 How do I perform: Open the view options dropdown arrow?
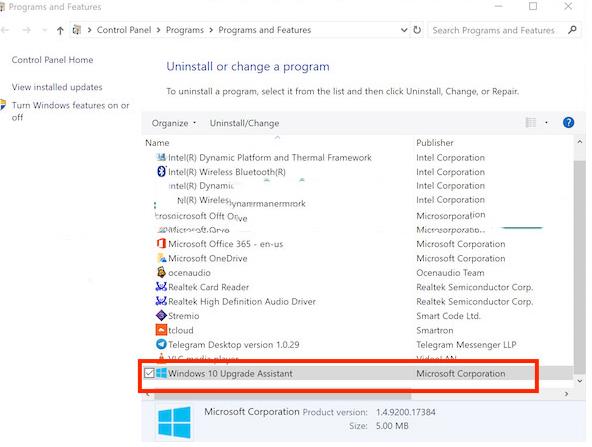click(546, 123)
